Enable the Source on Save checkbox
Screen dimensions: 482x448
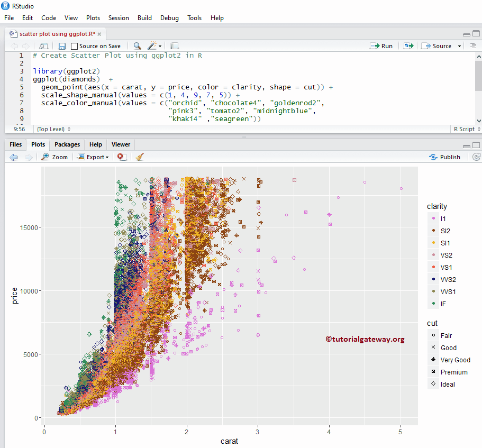coord(74,45)
